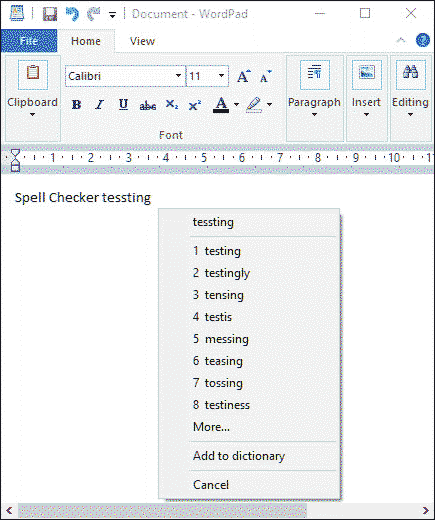Viewport: 435px width, 520px height.
Task: Expand the text highlight color dropdown arrow
Action: [x=269, y=105]
